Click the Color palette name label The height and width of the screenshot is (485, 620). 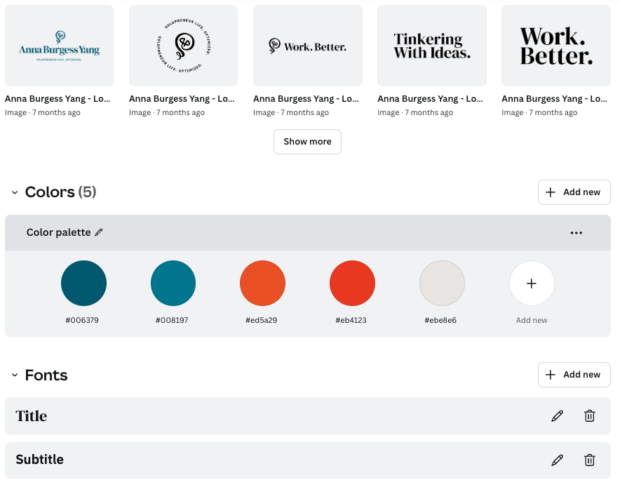(59, 232)
